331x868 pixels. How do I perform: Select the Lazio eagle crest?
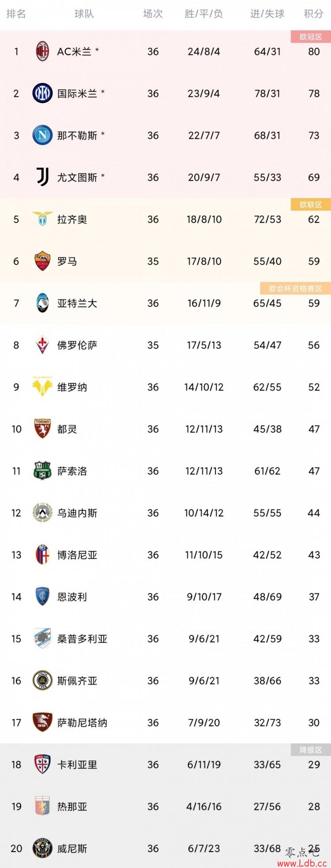pos(42,219)
